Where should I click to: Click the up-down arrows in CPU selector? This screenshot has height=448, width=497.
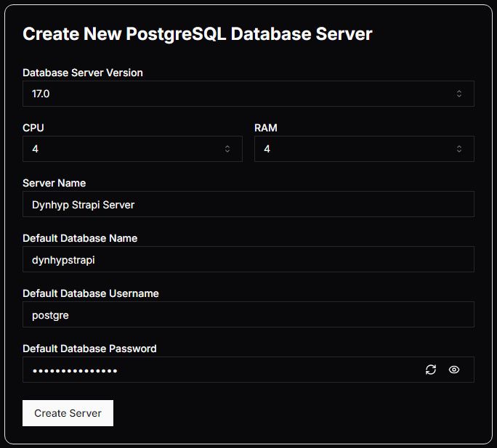click(x=227, y=149)
